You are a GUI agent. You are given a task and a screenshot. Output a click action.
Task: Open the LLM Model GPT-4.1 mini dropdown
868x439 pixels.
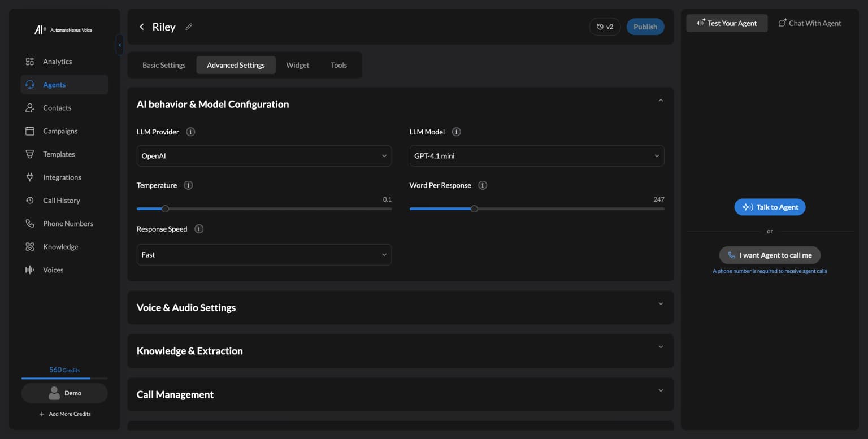[x=537, y=156]
